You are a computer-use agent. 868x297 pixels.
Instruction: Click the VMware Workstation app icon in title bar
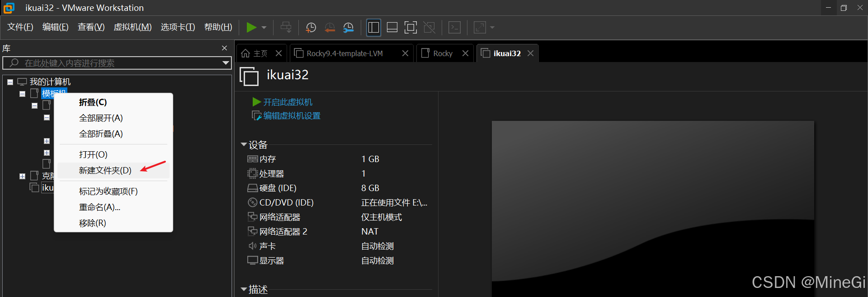[x=9, y=8]
